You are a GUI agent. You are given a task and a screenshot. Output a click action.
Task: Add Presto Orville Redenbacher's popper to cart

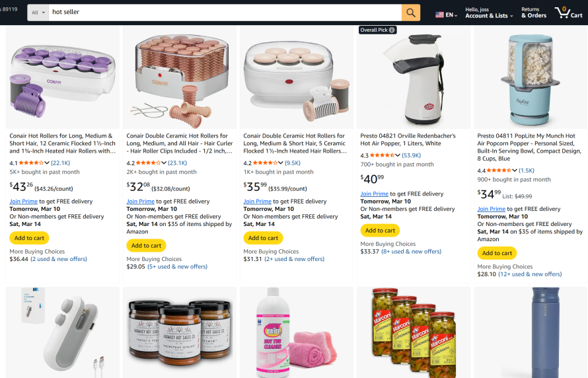(380, 230)
